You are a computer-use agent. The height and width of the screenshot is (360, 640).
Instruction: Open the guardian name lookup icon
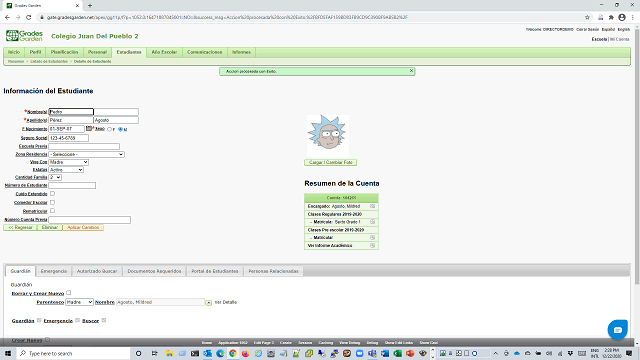pos(209,302)
